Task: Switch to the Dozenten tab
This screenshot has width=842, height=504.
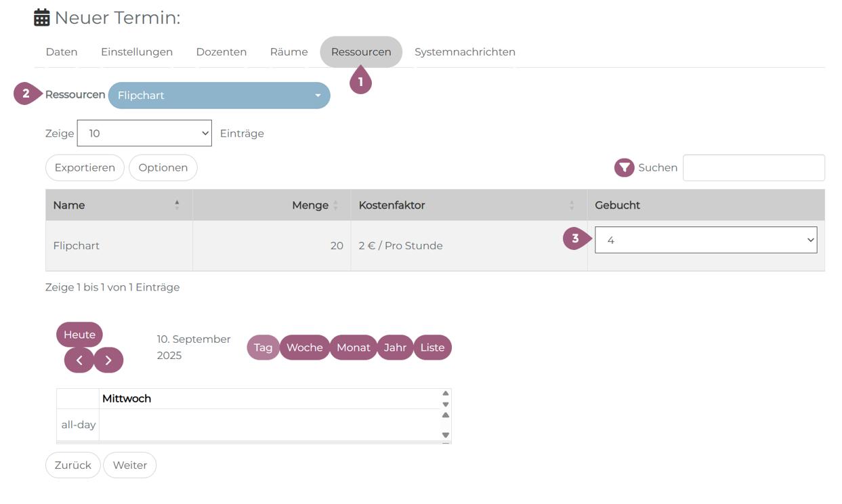Action: 221,52
